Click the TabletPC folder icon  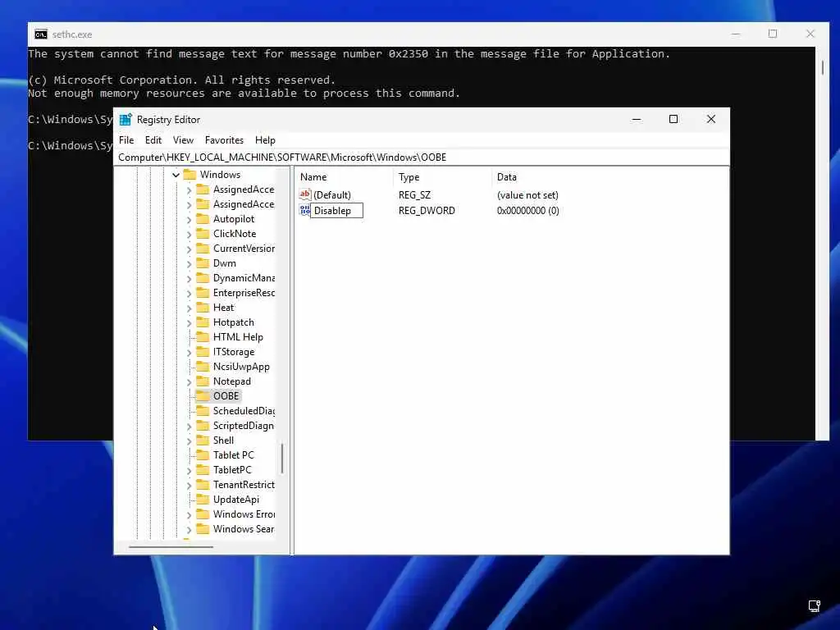tap(203, 470)
